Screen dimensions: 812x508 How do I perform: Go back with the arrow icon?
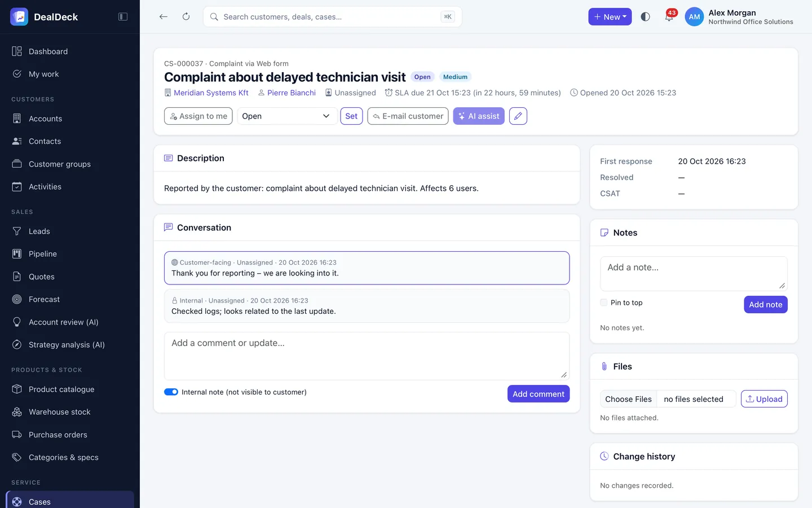pos(164,17)
